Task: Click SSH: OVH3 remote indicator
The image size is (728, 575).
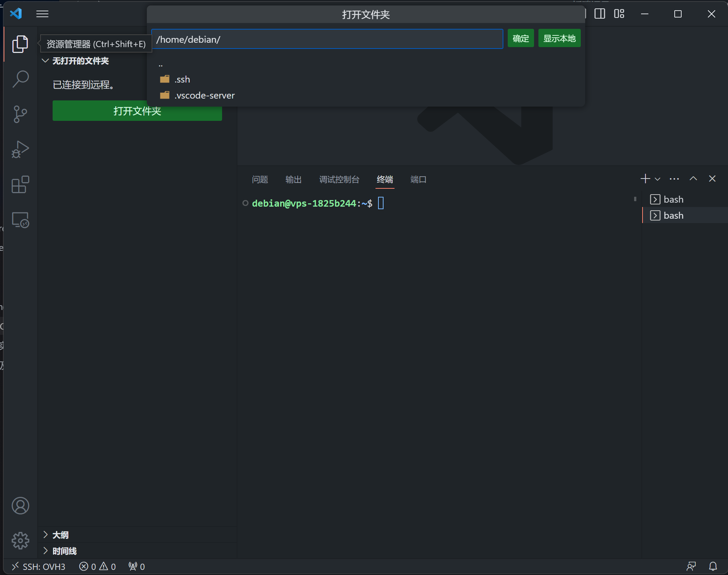Action: pyautogui.click(x=38, y=567)
